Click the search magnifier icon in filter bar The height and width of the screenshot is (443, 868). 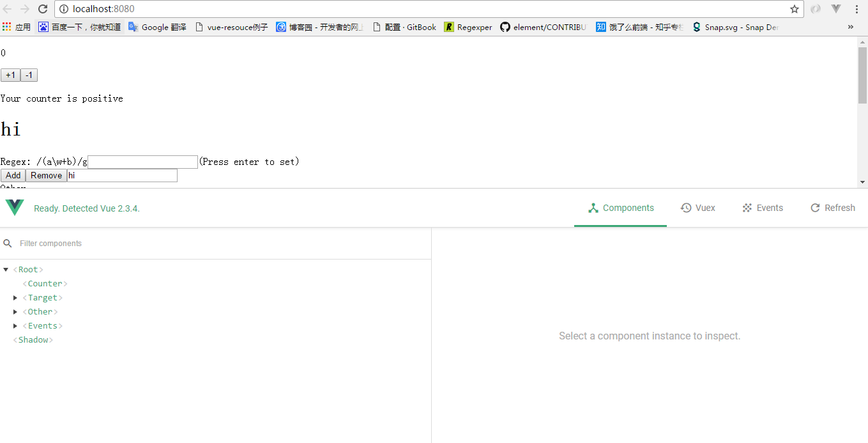coord(8,244)
